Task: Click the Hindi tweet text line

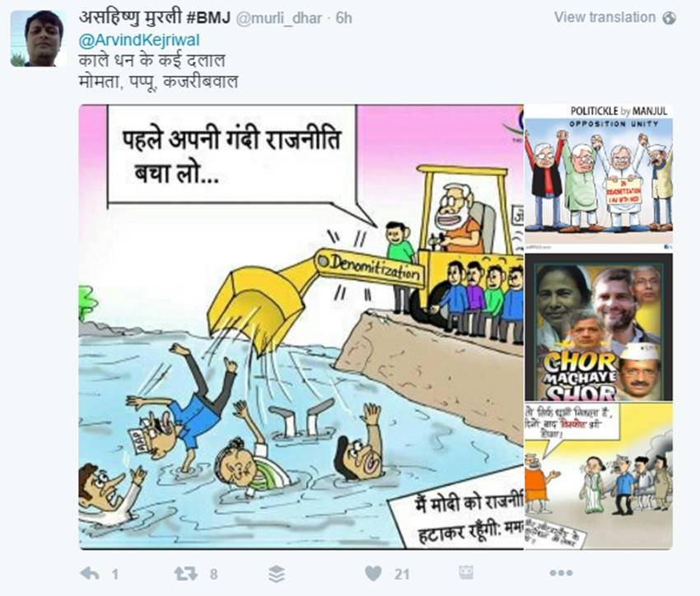Action: [x=158, y=72]
